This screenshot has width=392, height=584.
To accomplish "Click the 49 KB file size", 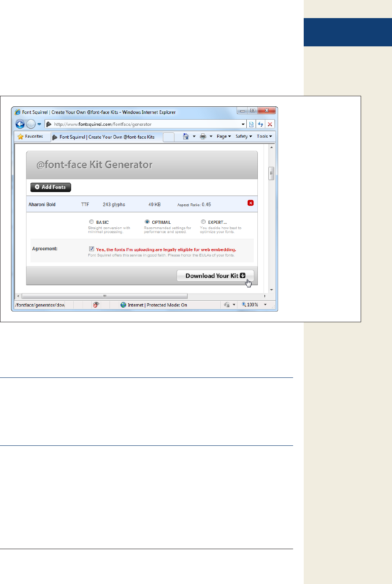I will pos(154,204).
